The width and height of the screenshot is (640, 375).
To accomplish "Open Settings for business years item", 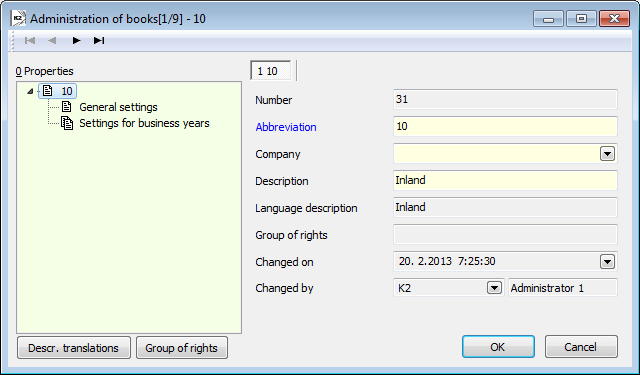I will [144, 123].
